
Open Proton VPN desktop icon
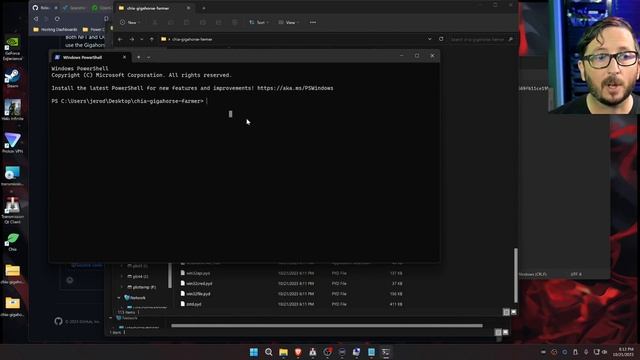click(x=12, y=143)
